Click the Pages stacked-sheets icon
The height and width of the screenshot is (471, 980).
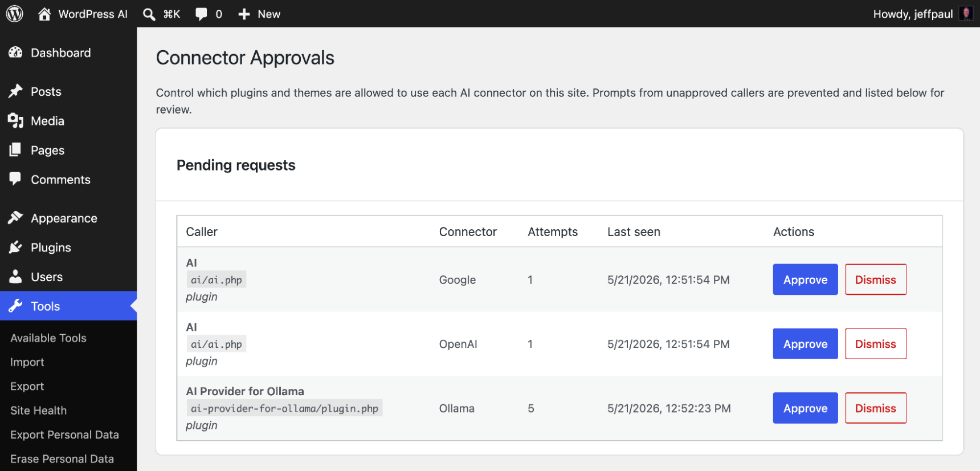(16, 150)
